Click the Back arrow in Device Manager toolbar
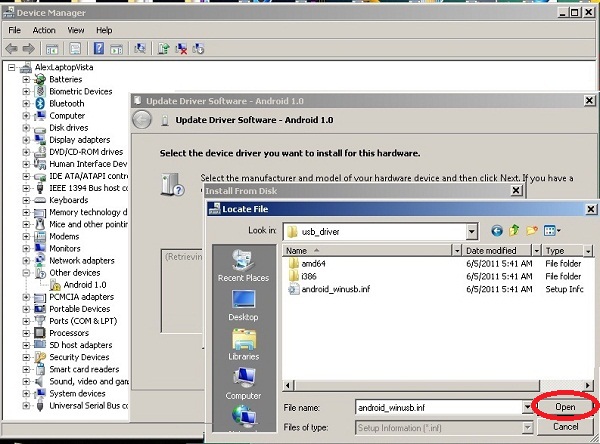Viewport: 600px width, 444px height. coord(11,49)
